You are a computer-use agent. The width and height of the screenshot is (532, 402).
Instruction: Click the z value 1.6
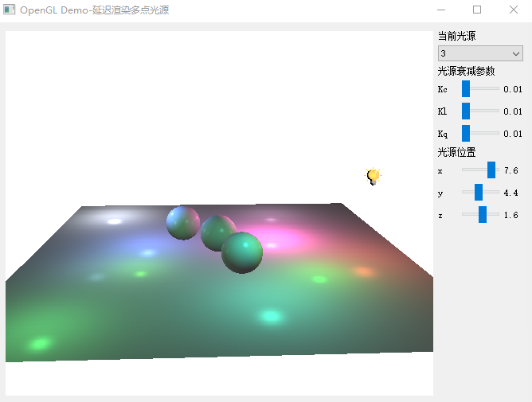[x=511, y=215]
